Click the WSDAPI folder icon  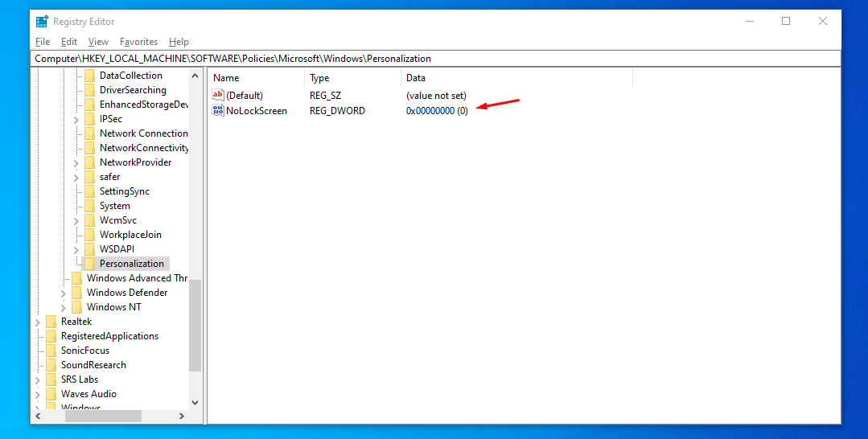pyautogui.click(x=89, y=249)
